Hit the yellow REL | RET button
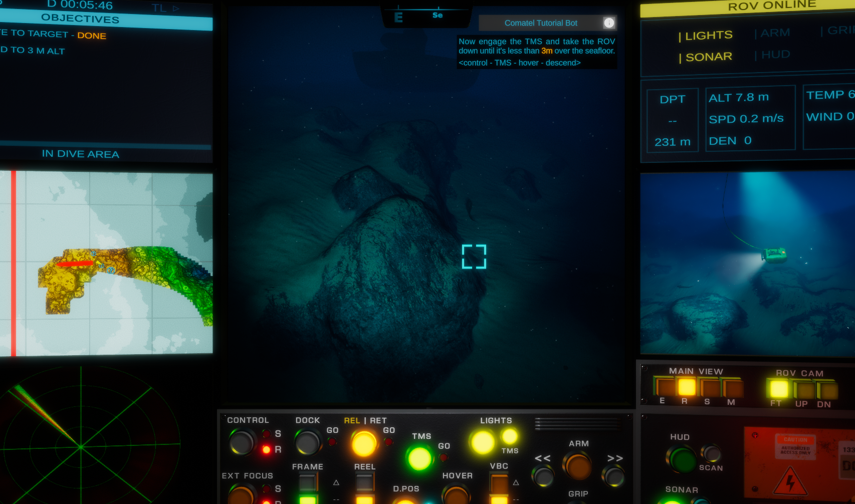855x504 pixels. (364, 443)
